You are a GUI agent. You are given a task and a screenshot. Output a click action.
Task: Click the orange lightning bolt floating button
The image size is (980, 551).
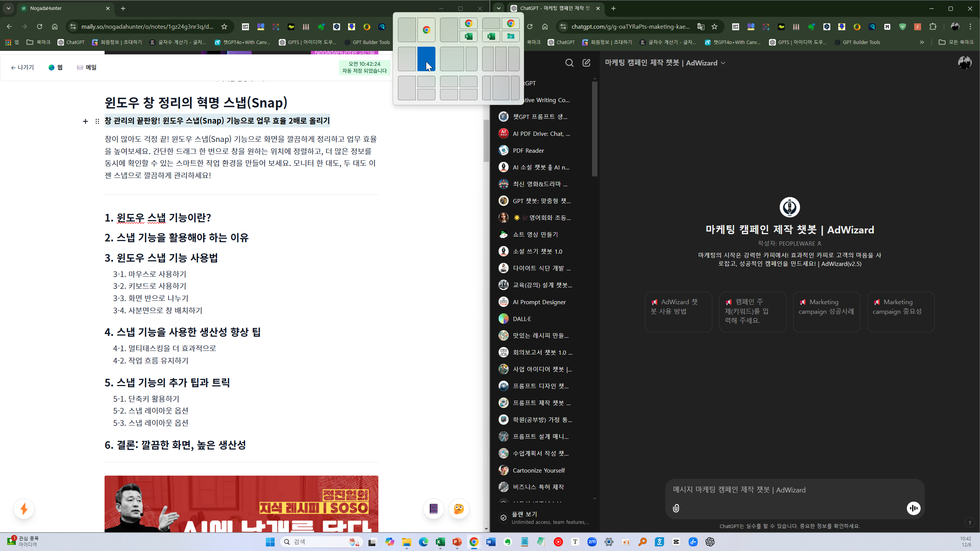point(24,509)
